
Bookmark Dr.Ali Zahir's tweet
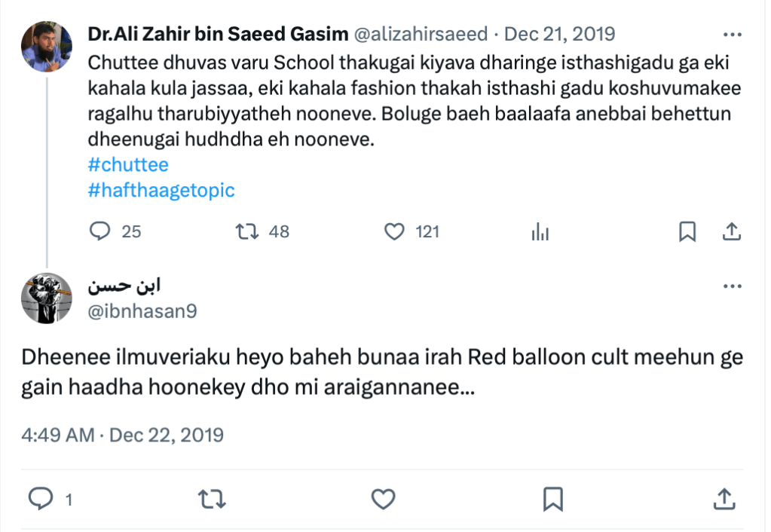687,231
